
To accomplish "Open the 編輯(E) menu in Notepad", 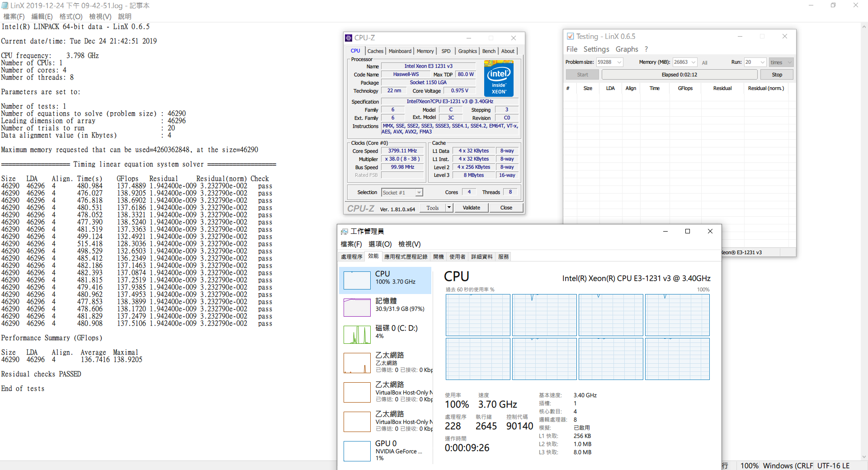I will (42, 16).
